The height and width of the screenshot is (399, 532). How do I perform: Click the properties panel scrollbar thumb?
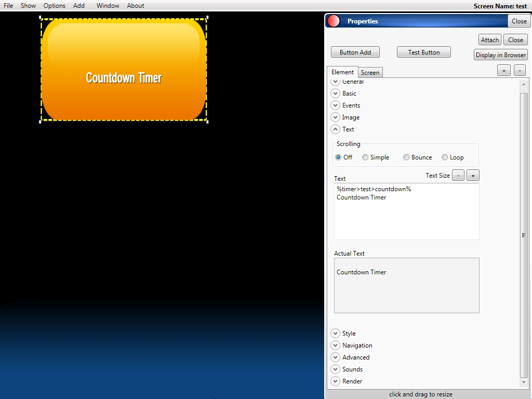tap(524, 235)
